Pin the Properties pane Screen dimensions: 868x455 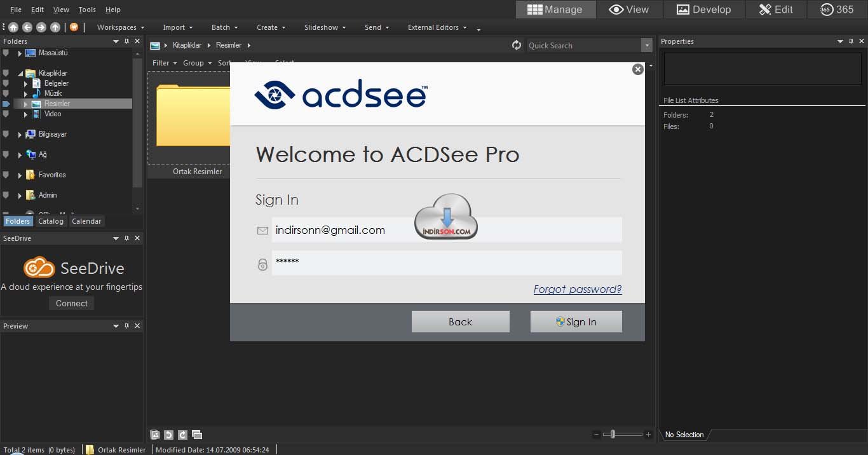pos(851,41)
